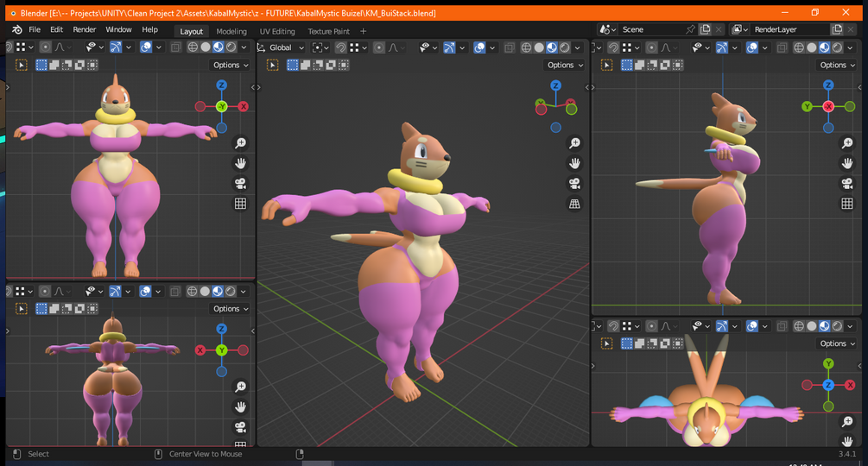Set material preview shading in center viewport
Image resolution: width=868 pixels, height=466 pixels.
pos(552,48)
